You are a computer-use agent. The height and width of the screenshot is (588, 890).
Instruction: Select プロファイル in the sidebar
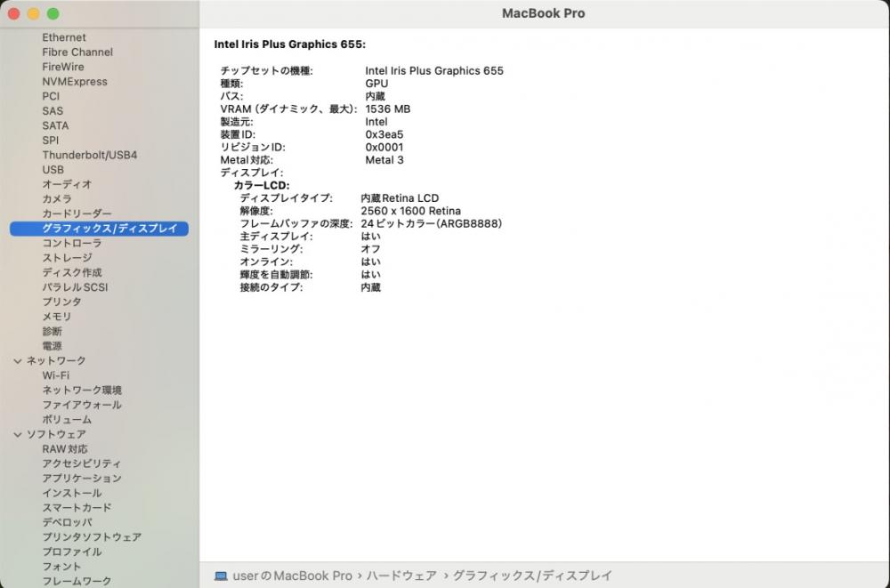pyautogui.click(x=72, y=552)
